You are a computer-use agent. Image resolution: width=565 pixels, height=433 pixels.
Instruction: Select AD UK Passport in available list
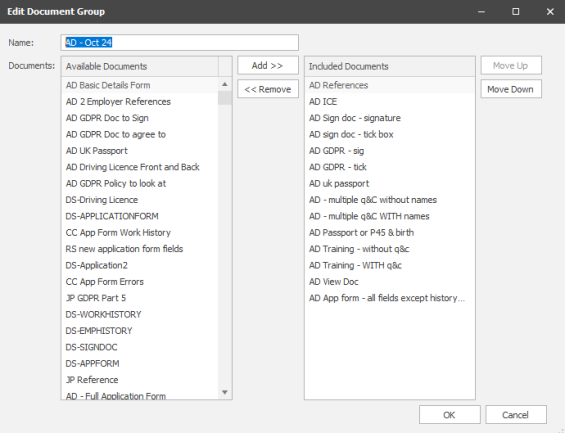click(x=140, y=151)
